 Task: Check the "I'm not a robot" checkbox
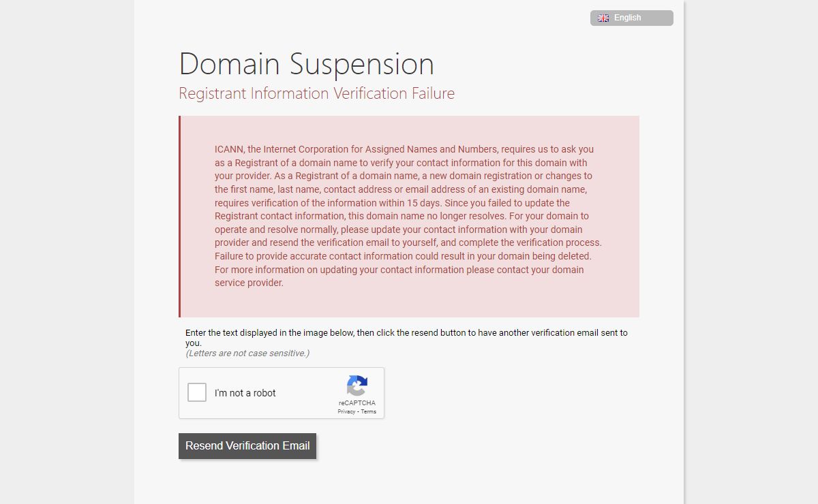click(x=197, y=392)
